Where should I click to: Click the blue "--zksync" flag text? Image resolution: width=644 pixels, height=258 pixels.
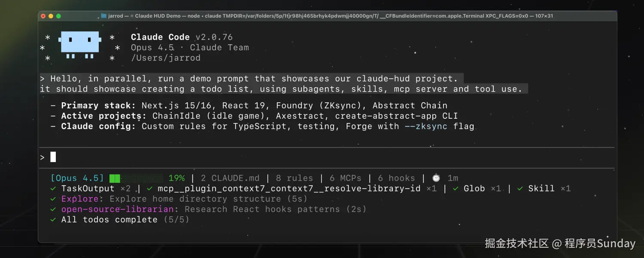point(426,126)
